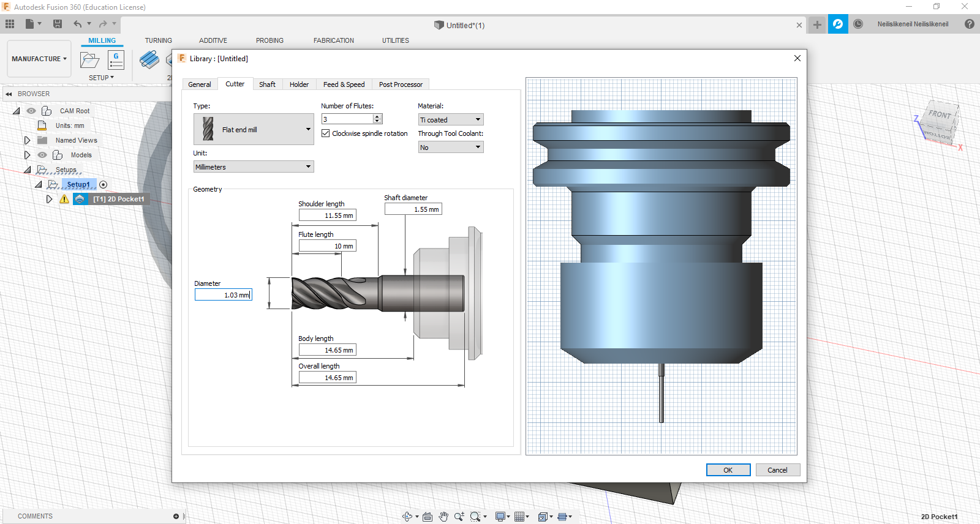Image resolution: width=980 pixels, height=524 pixels.
Task: Click the FRONT face of the view cube
Action: click(940, 114)
